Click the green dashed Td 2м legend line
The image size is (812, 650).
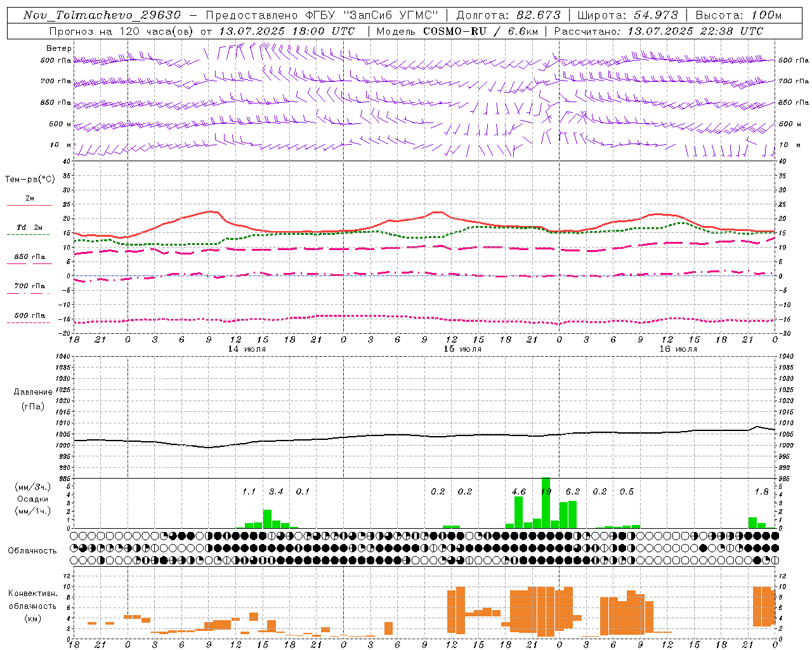point(28,234)
